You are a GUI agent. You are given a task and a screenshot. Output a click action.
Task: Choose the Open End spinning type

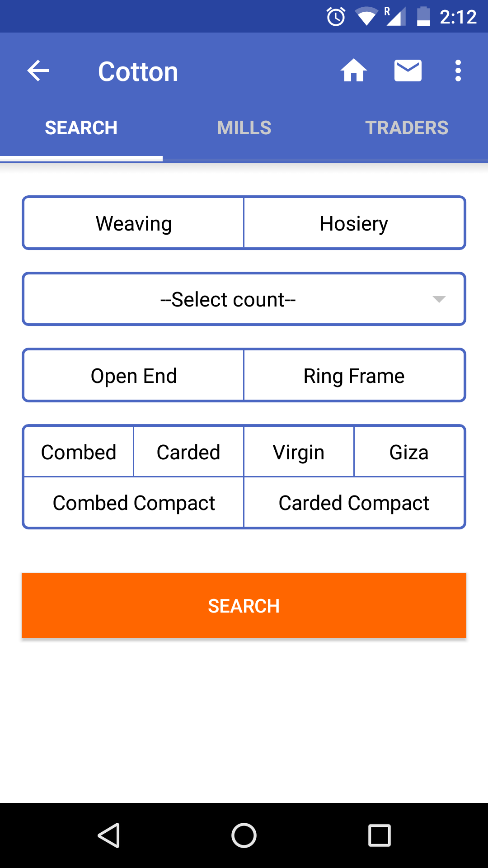click(134, 375)
